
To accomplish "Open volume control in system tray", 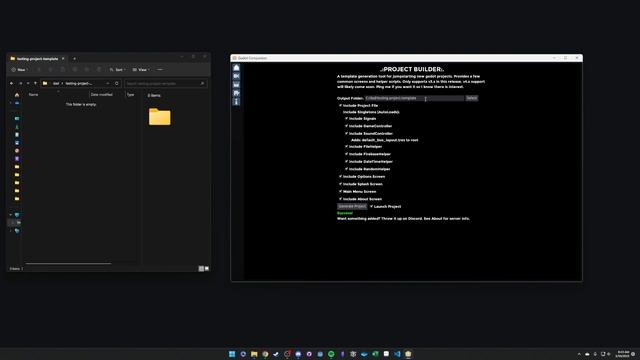I will coord(609,354).
